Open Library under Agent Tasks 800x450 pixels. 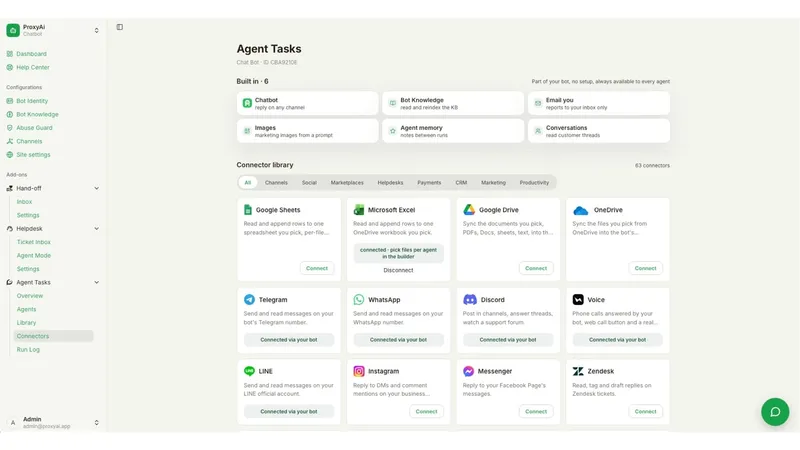27,322
